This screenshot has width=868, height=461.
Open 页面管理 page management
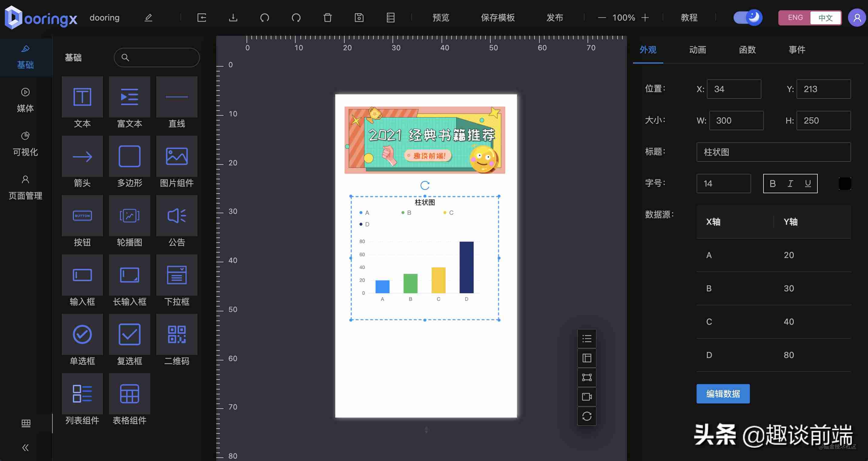pos(26,188)
